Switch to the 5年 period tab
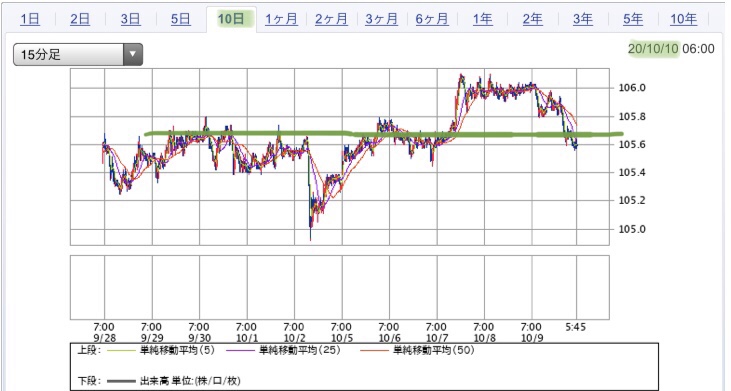The width and height of the screenshot is (731, 391). pos(633,19)
